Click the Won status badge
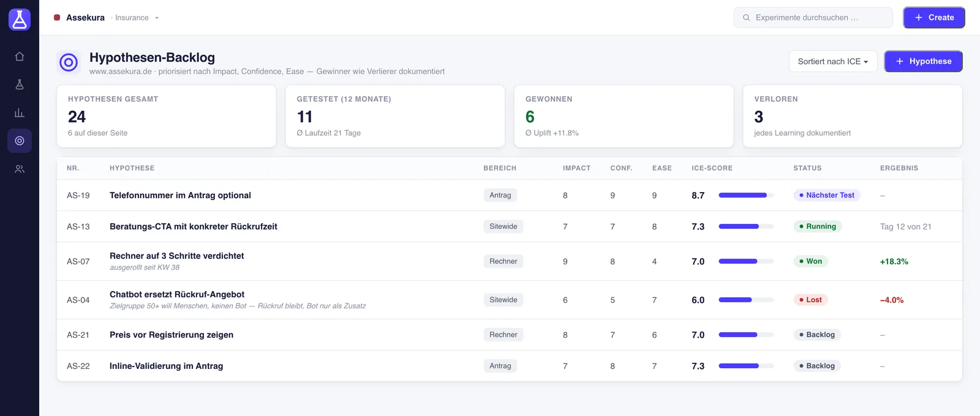This screenshot has height=416, width=980. pyautogui.click(x=811, y=261)
